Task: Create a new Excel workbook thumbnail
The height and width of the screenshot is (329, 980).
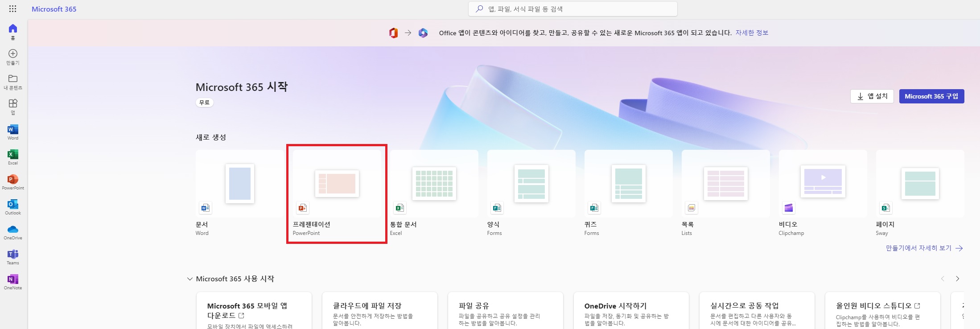Action: (x=434, y=183)
